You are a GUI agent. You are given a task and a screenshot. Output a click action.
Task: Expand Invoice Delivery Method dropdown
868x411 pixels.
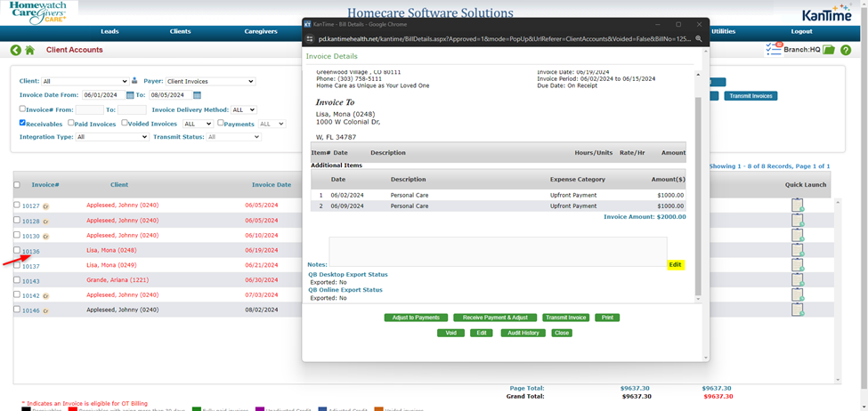243,109
